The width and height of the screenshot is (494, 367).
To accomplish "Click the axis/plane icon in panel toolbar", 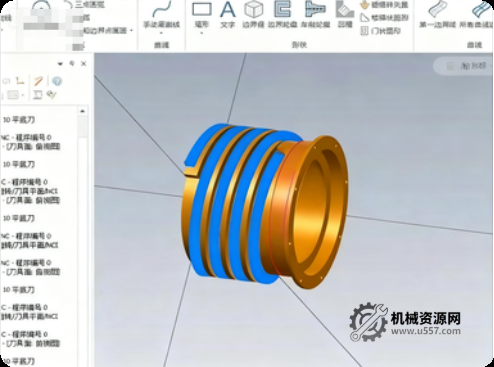I will [21, 81].
